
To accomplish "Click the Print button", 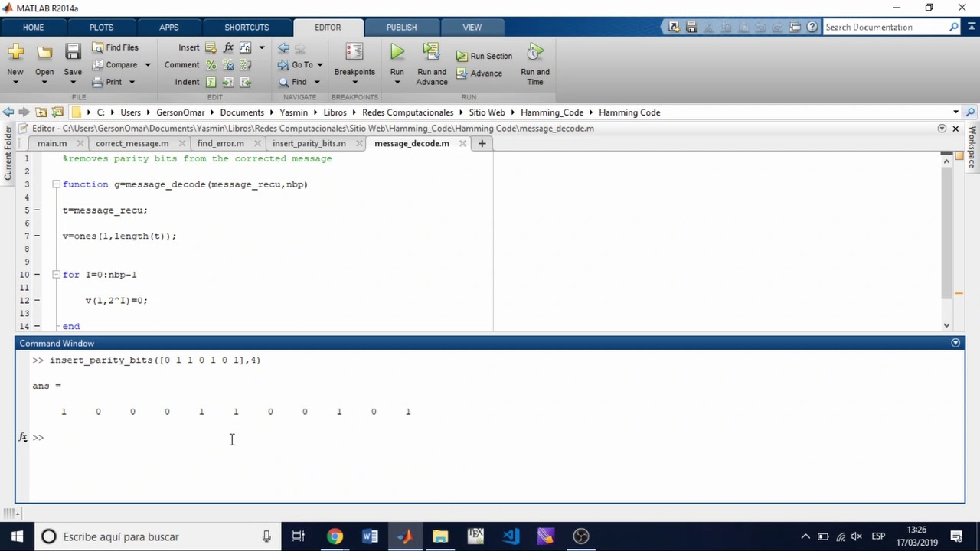I will 108,82.
